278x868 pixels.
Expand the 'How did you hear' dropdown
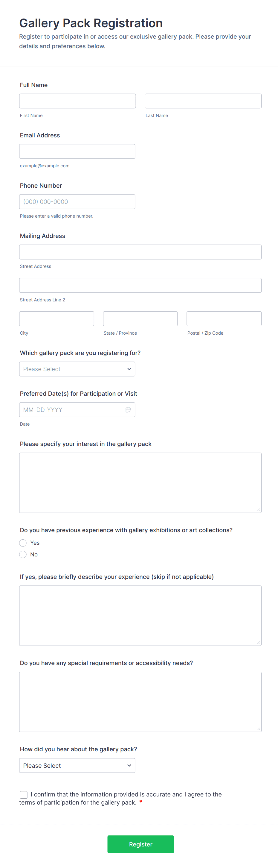point(77,766)
